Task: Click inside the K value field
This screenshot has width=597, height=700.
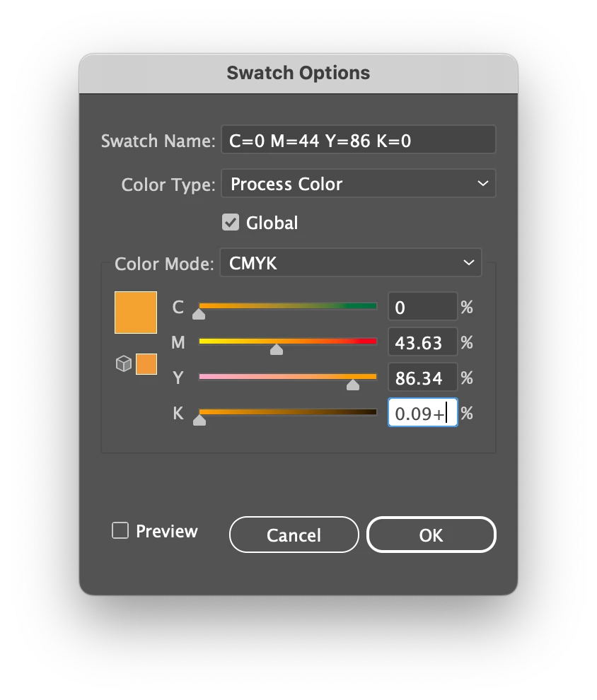Action: pyautogui.click(x=422, y=414)
